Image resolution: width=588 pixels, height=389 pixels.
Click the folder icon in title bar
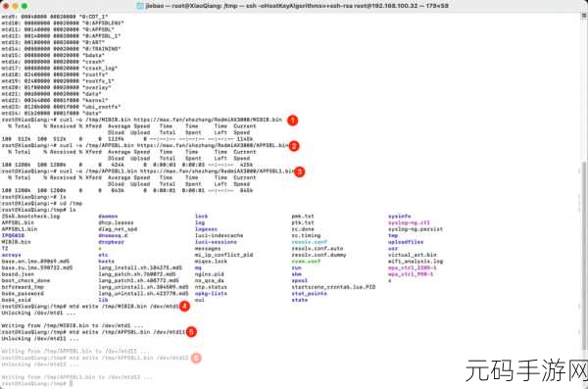coord(139,6)
